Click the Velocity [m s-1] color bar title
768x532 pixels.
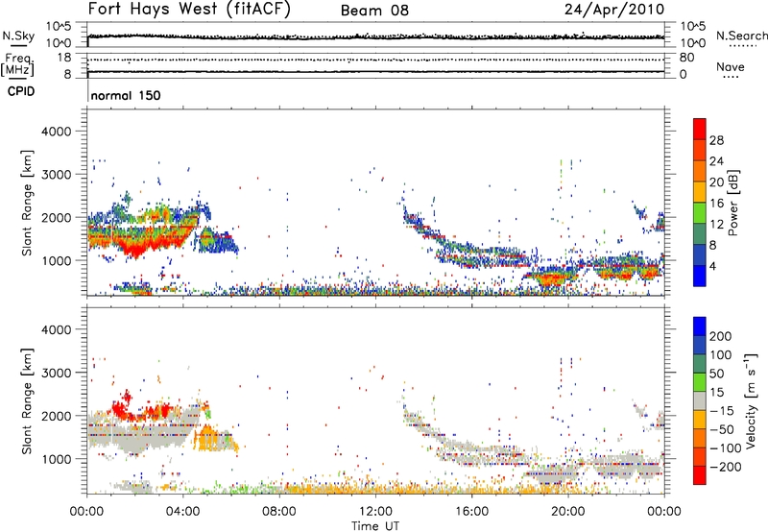[x=750, y=400]
